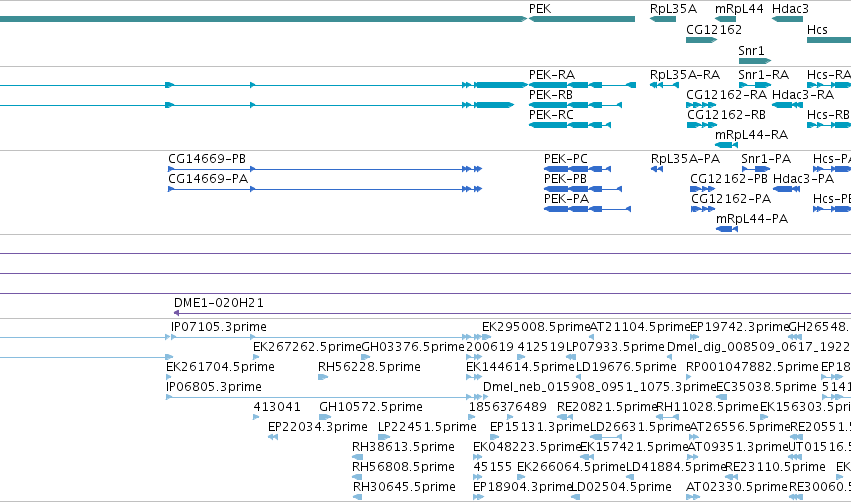The width and height of the screenshot is (851, 502).
Task: Click the AT26556.5prime EST label
Action: pos(739,427)
